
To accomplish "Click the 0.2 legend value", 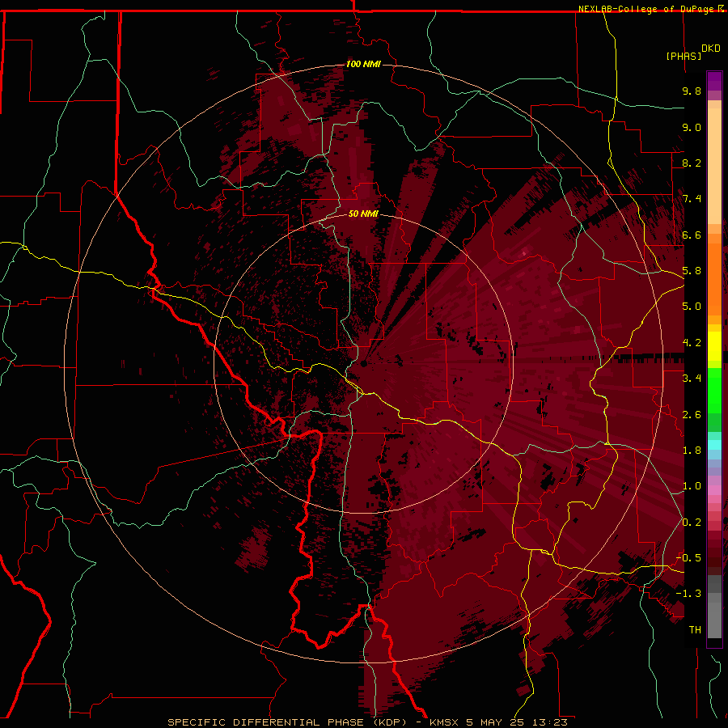I will (x=692, y=523).
